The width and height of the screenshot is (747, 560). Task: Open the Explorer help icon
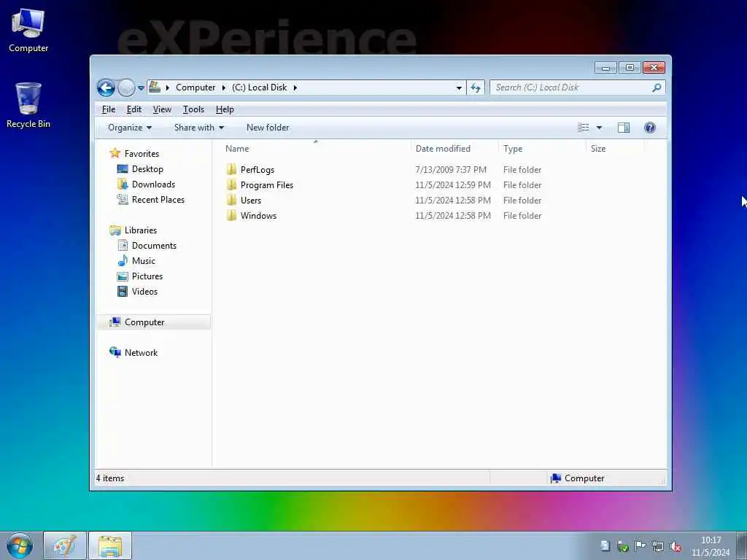(x=650, y=128)
